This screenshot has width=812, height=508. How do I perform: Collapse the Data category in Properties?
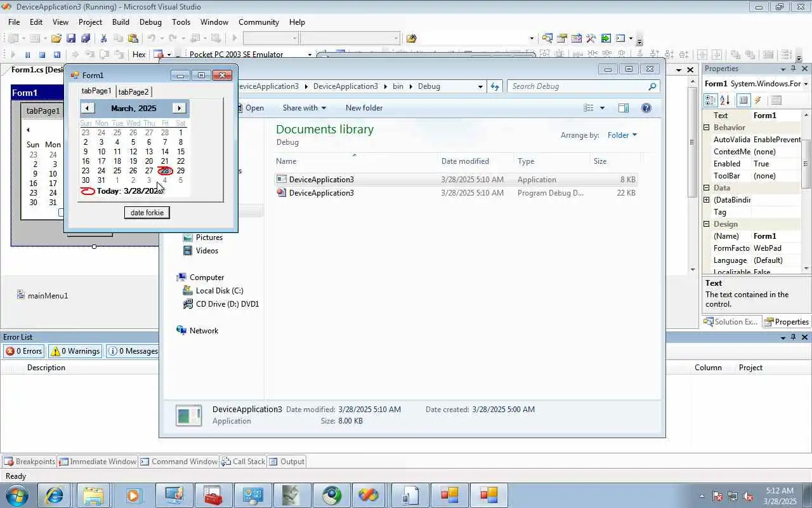(707, 188)
